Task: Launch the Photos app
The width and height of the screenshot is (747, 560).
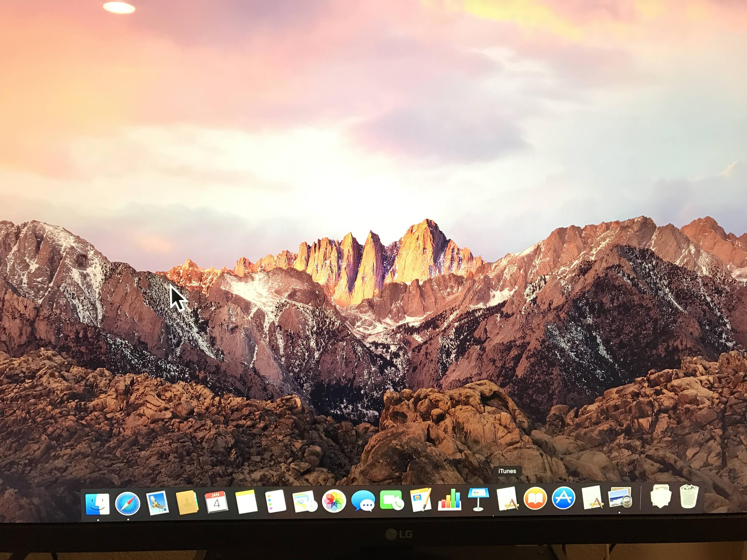Action: (x=334, y=501)
